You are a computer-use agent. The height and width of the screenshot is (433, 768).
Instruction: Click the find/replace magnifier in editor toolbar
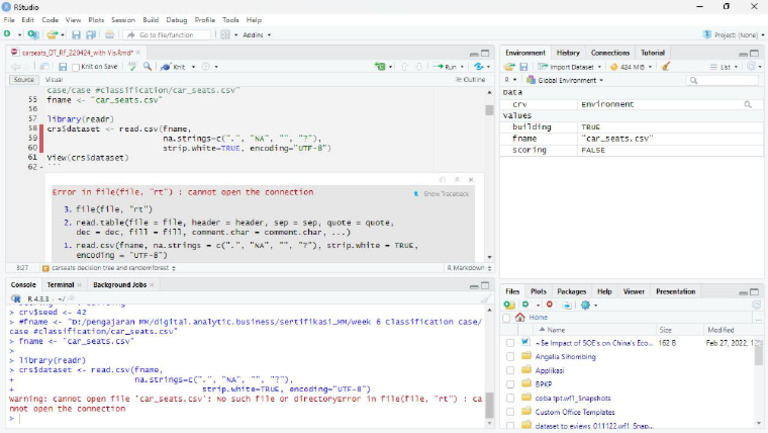pyautogui.click(x=148, y=67)
